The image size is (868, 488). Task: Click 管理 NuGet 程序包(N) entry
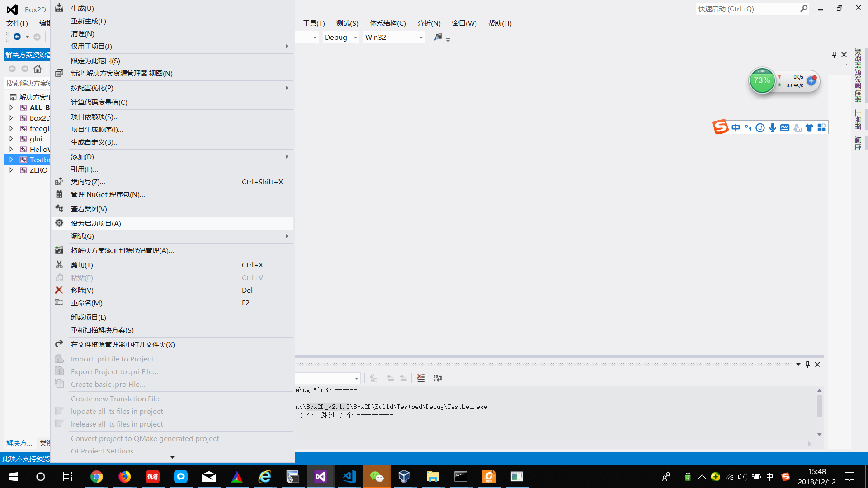[108, 194]
